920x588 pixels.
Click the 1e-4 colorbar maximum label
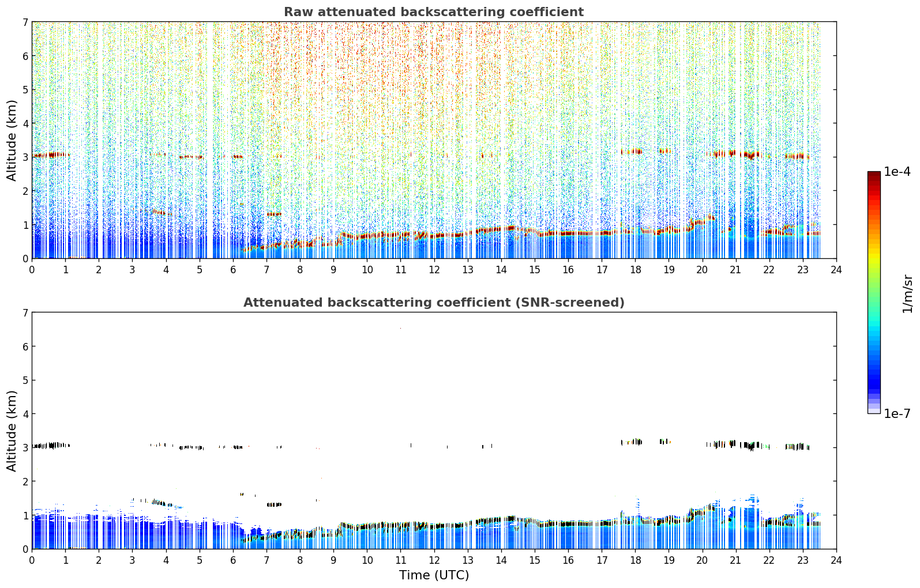[x=897, y=172]
